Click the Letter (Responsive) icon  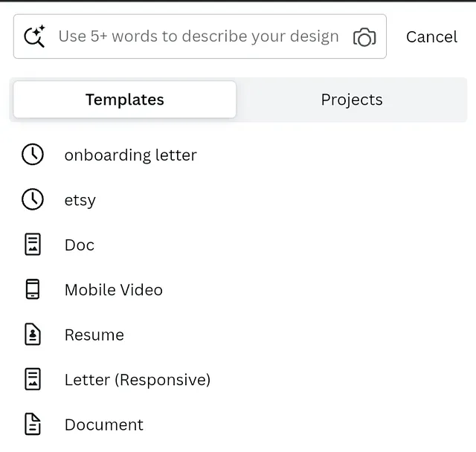point(33,379)
